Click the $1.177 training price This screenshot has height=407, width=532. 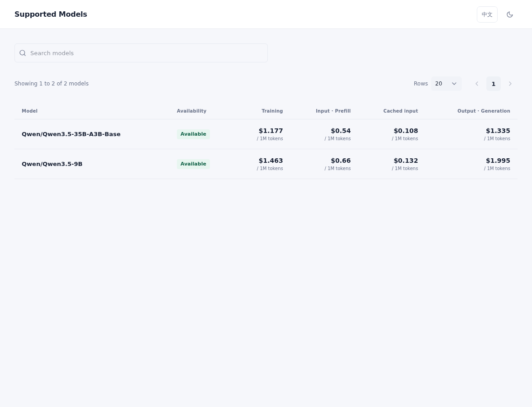(x=271, y=131)
